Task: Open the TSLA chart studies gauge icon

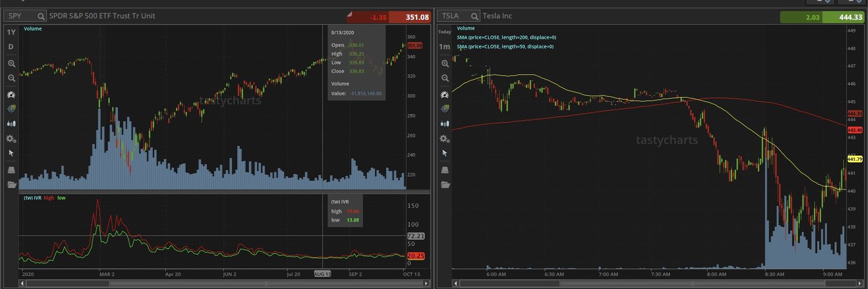Action: point(444,94)
